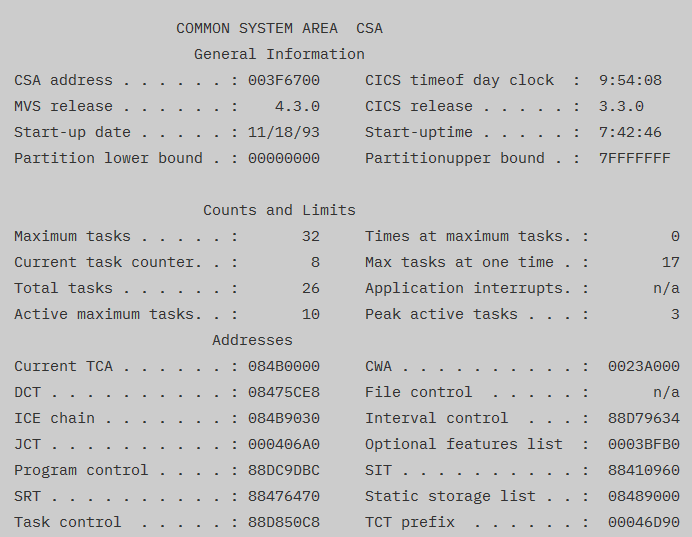Click the CSA address value 003F6700

(x=284, y=80)
